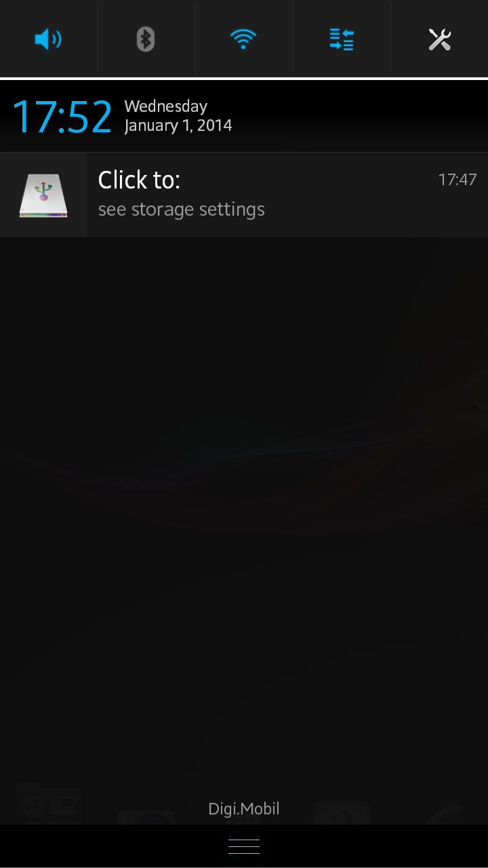Screen dimensions: 488x868
Task: Tap the 17:52 clock display
Action: (x=62, y=117)
